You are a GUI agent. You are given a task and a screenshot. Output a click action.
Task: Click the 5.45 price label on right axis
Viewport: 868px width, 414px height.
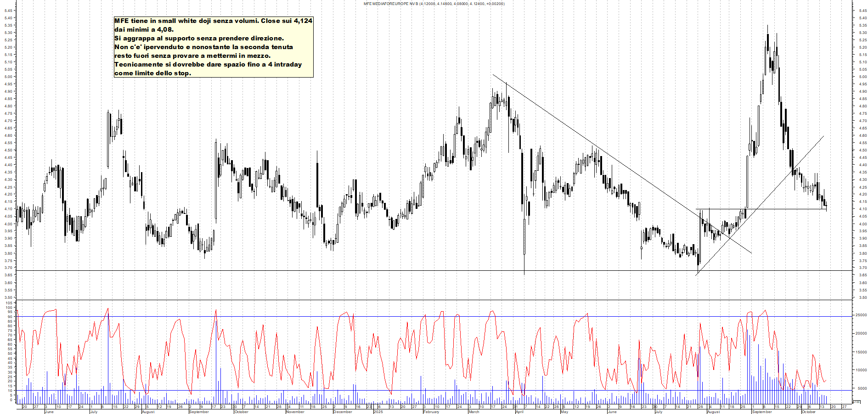point(862,11)
